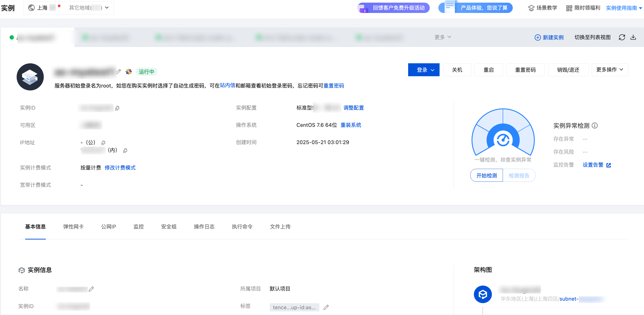Switch to the 执行命令 tab
This screenshot has height=315, width=644.
pos(242,227)
